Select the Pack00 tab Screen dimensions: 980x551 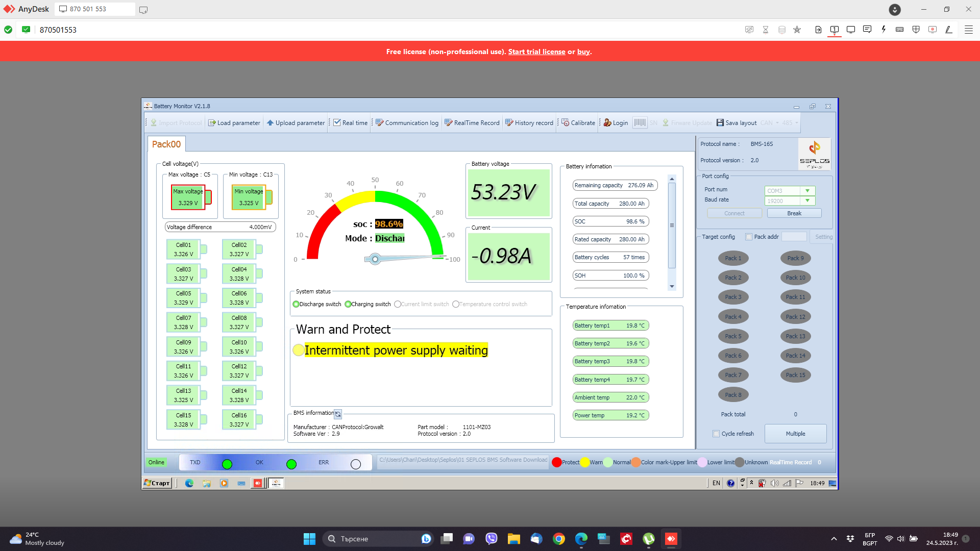(x=166, y=144)
